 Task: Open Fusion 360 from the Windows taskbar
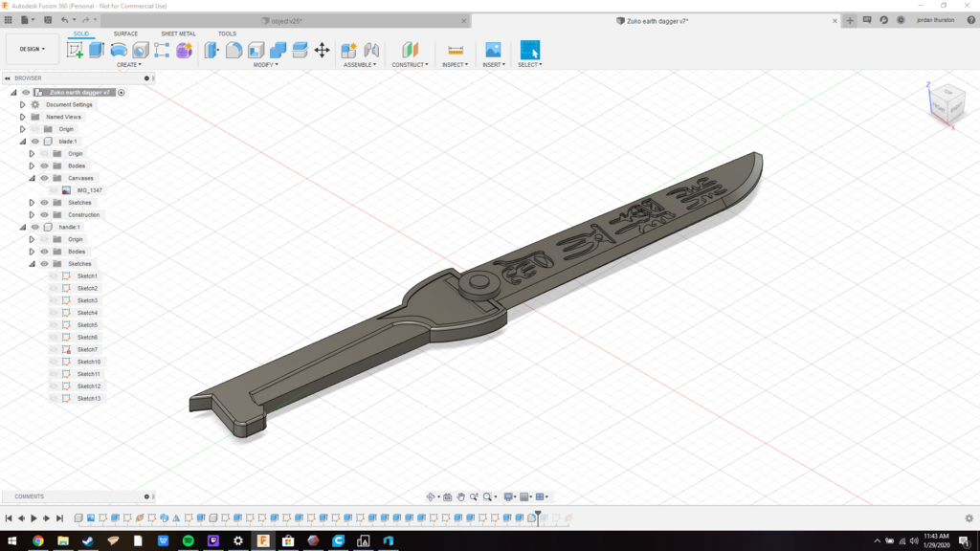[263, 540]
